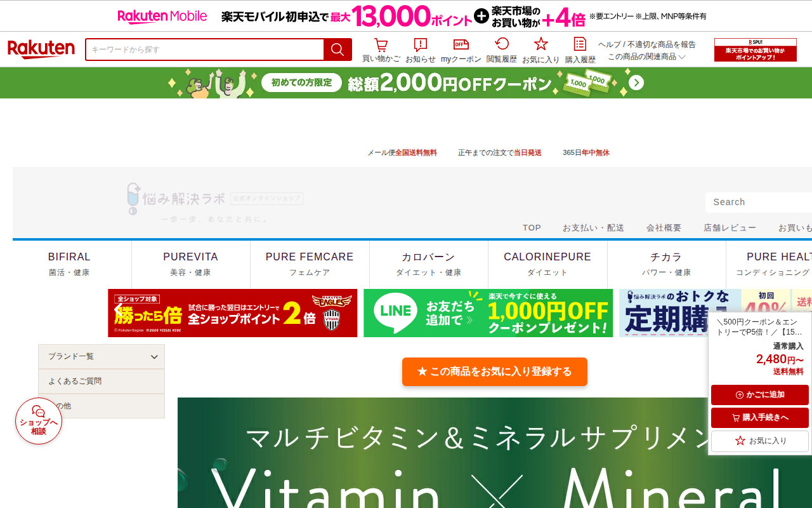Click the Rakuten logo in the header

[41, 50]
